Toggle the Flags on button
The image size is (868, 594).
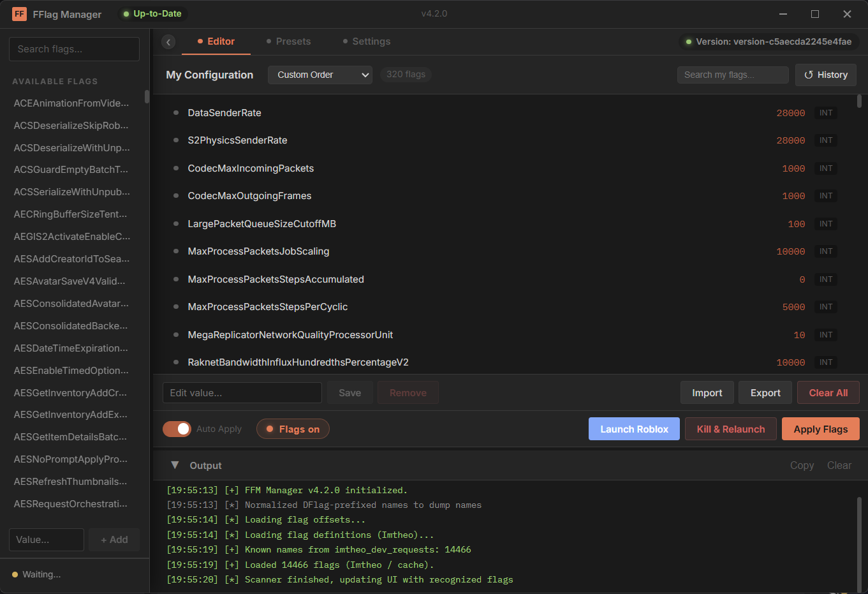pos(293,429)
